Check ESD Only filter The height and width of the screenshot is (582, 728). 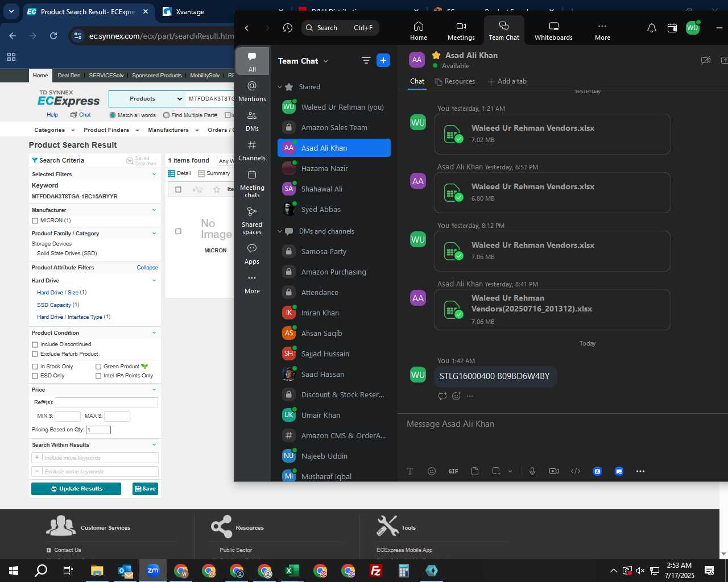pyautogui.click(x=35, y=376)
